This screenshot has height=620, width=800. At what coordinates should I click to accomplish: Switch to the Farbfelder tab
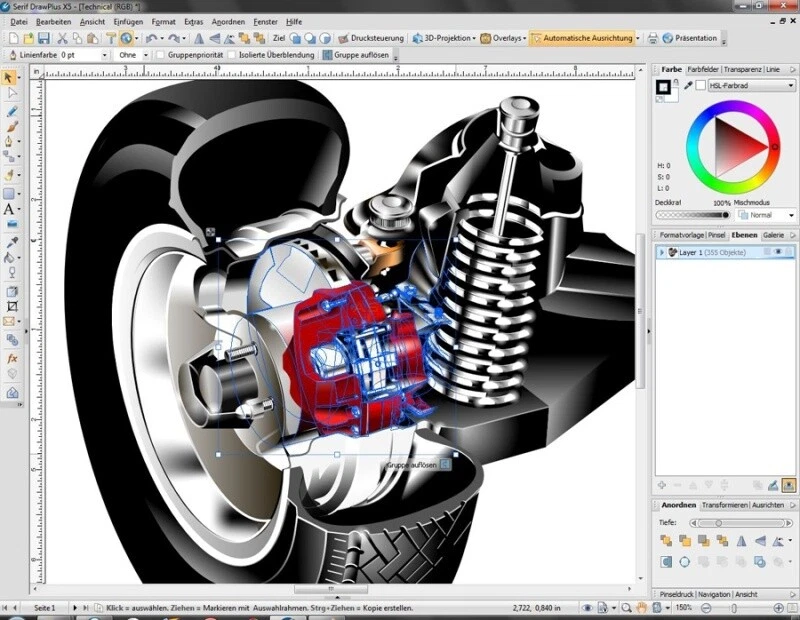(703, 69)
